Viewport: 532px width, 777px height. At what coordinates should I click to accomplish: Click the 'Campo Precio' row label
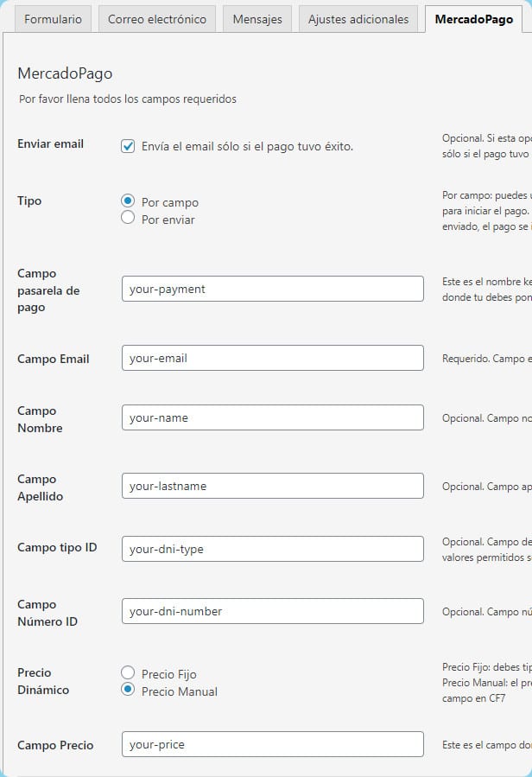pos(55,745)
